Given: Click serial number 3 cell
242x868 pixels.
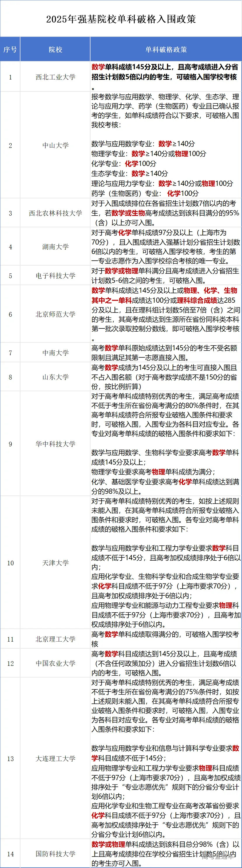Looking at the screenshot, I should (10, 213).
